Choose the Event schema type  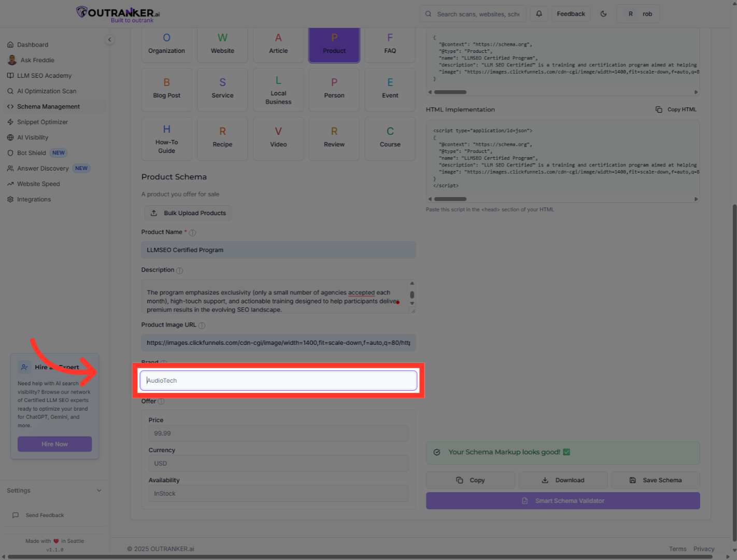[390, 90]
